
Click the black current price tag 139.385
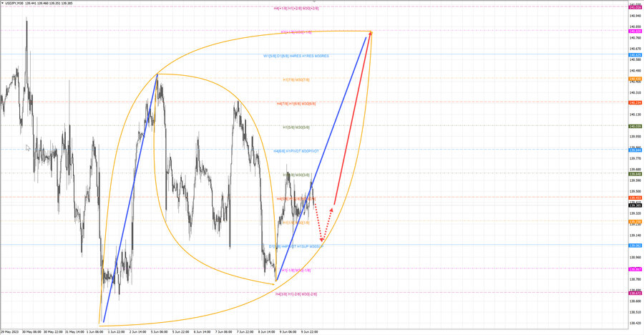[x=635, y=205]
